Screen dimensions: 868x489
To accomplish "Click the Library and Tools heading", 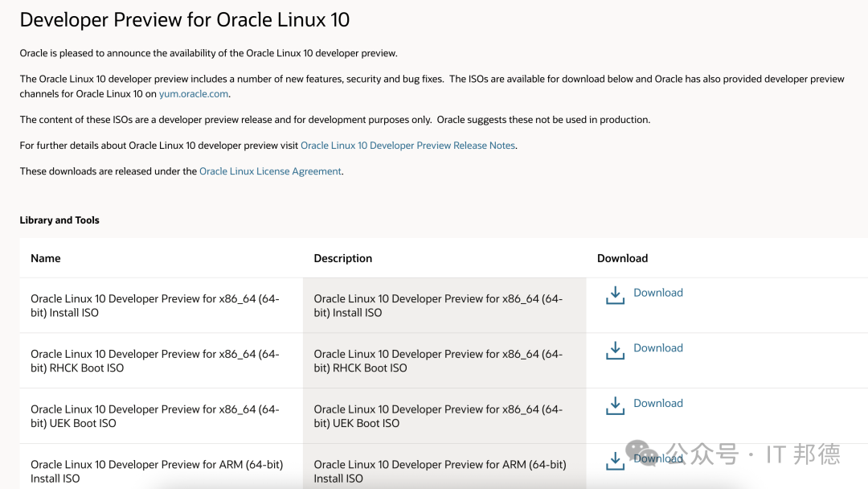I will tap(59, 220).
